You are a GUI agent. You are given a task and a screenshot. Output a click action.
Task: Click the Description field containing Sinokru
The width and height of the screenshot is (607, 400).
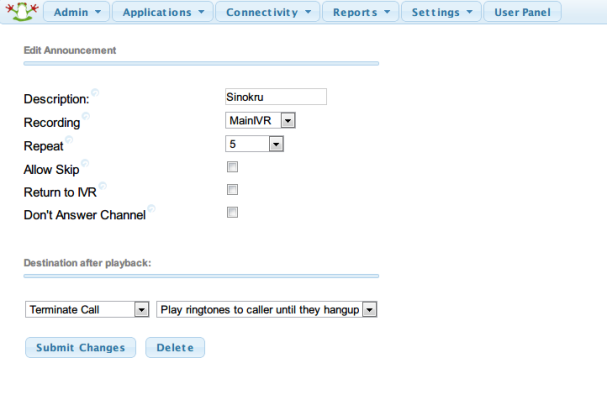click(276, 97)
